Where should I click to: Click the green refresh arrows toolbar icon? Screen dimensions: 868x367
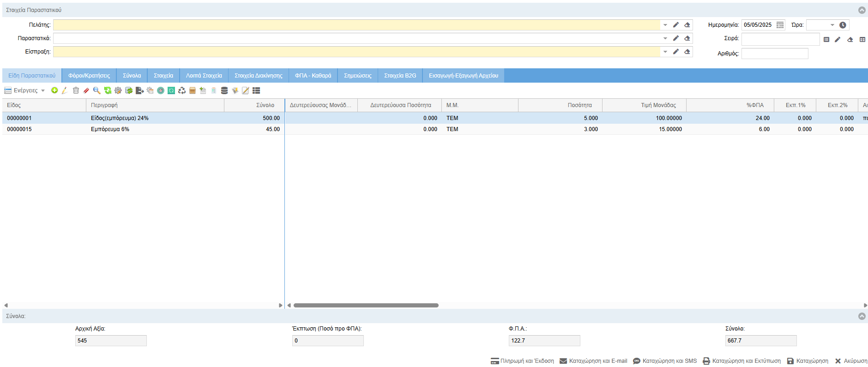click(108, 90)
